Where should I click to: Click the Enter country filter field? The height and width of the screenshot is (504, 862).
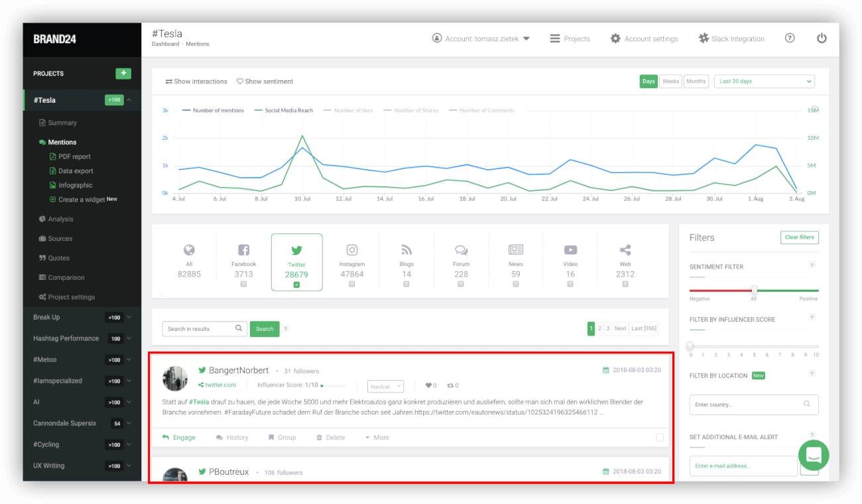point(754,404)
